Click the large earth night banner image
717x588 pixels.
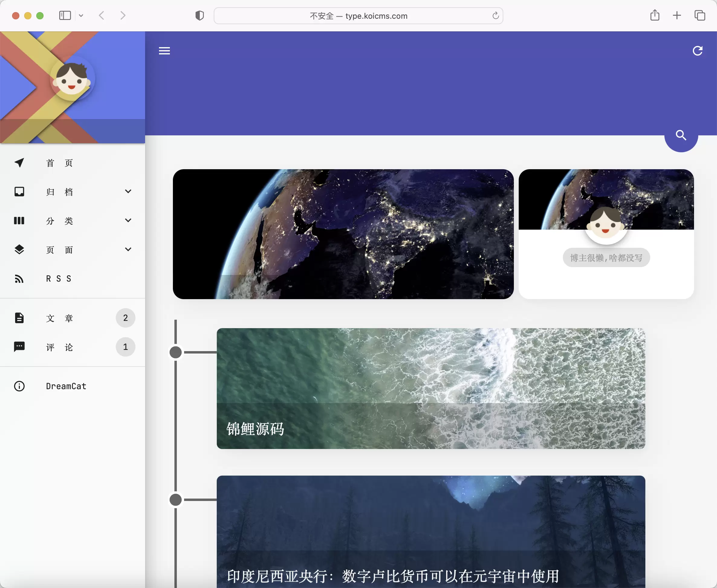click(x=343, y=234)
